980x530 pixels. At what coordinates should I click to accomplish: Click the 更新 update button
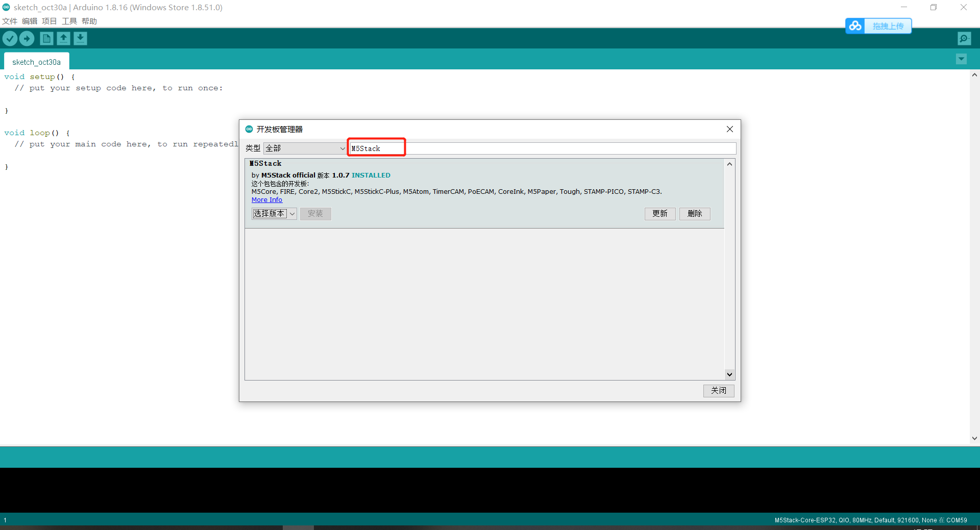tap(660, 214)
